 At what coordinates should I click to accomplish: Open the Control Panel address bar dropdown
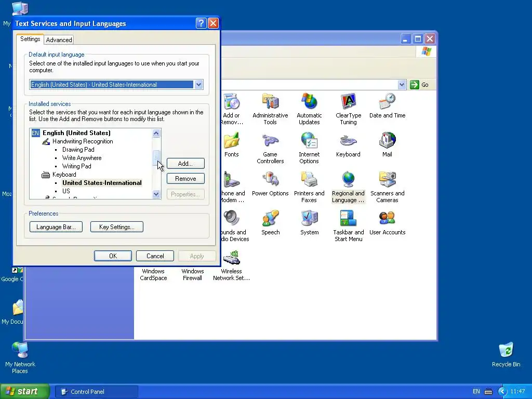[402, 85]
